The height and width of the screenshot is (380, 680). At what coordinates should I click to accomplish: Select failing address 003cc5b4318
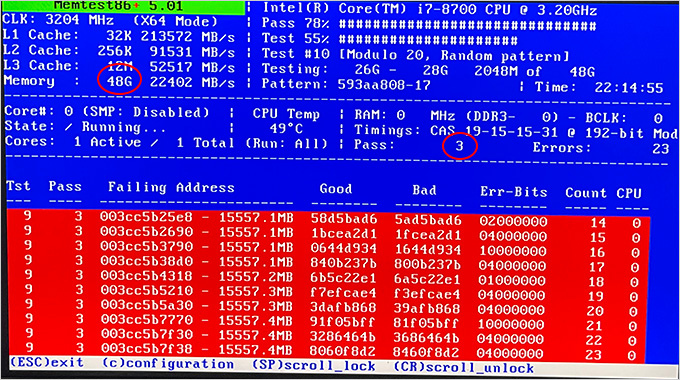pyautogui.click(x=146, y=275)
